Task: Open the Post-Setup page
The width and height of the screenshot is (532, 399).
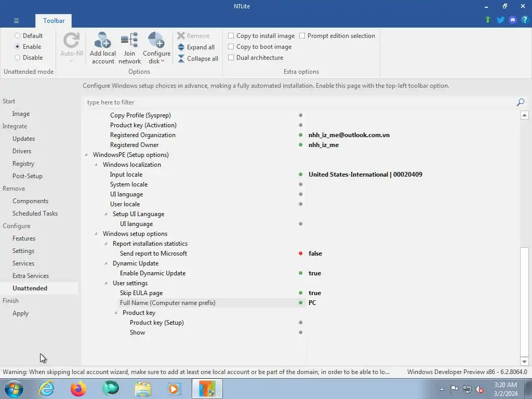Action: 28,176
